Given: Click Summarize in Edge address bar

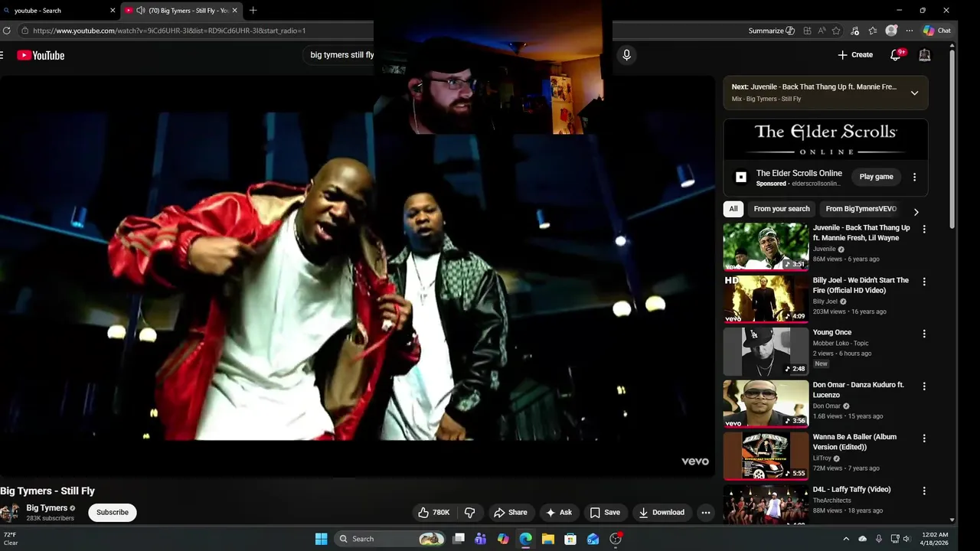Looking at the screenshot, I should tap(772, 31).
